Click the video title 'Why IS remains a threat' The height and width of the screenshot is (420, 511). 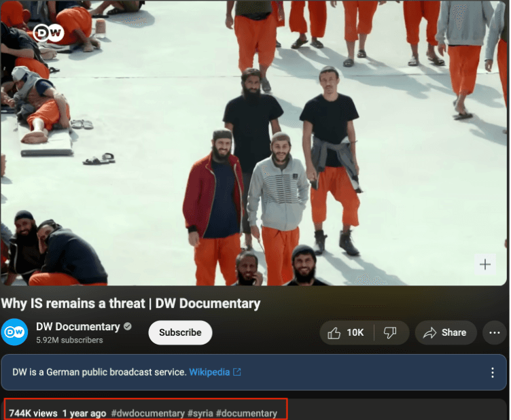tap(130, 303)
